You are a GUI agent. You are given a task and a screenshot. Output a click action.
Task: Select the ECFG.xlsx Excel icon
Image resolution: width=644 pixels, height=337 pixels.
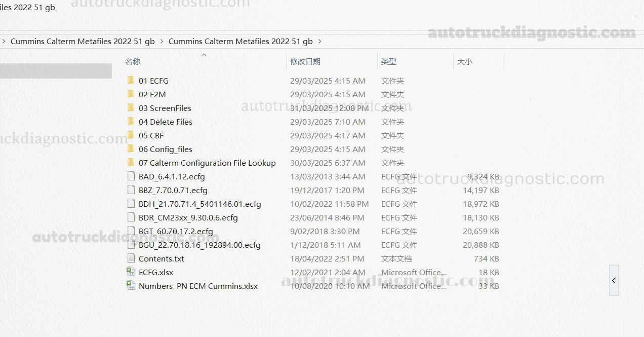tap(131, 272)
